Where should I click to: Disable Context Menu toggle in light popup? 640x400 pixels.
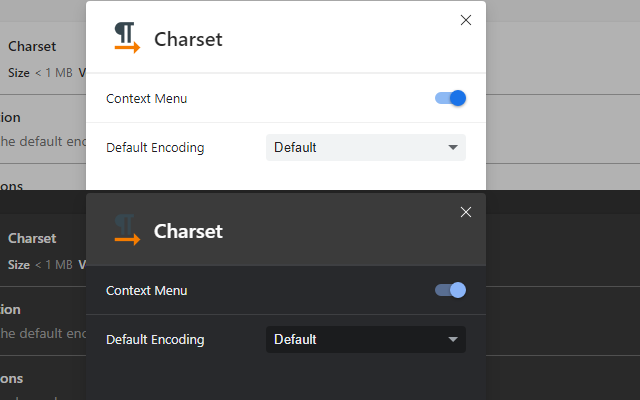click(451, 98)
